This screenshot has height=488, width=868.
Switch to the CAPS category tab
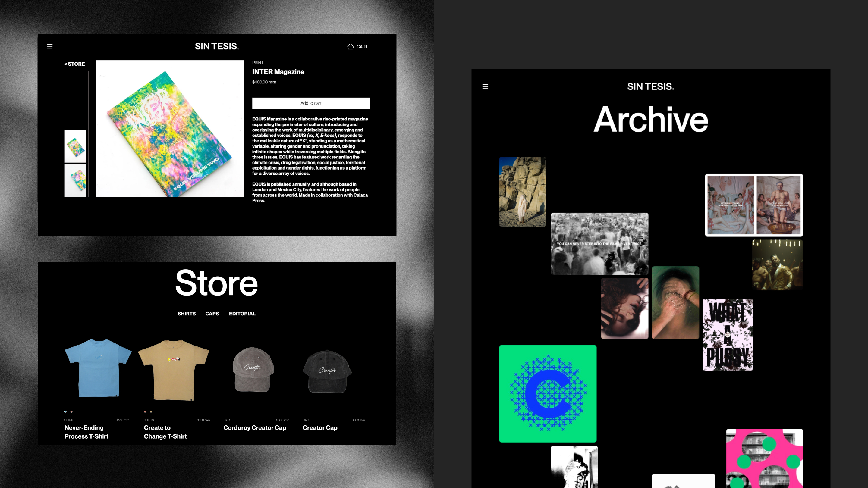coord(212,314)
